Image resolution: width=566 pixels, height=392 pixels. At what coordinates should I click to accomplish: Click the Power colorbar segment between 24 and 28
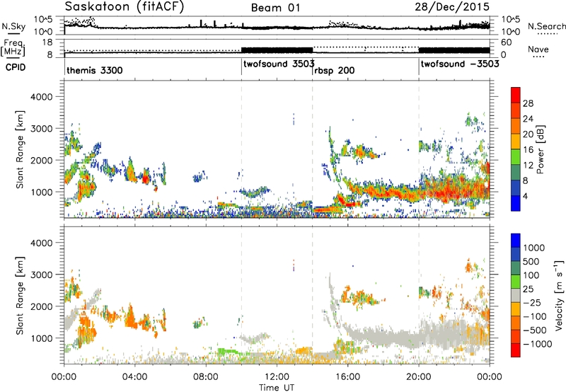tap(516, 110)
